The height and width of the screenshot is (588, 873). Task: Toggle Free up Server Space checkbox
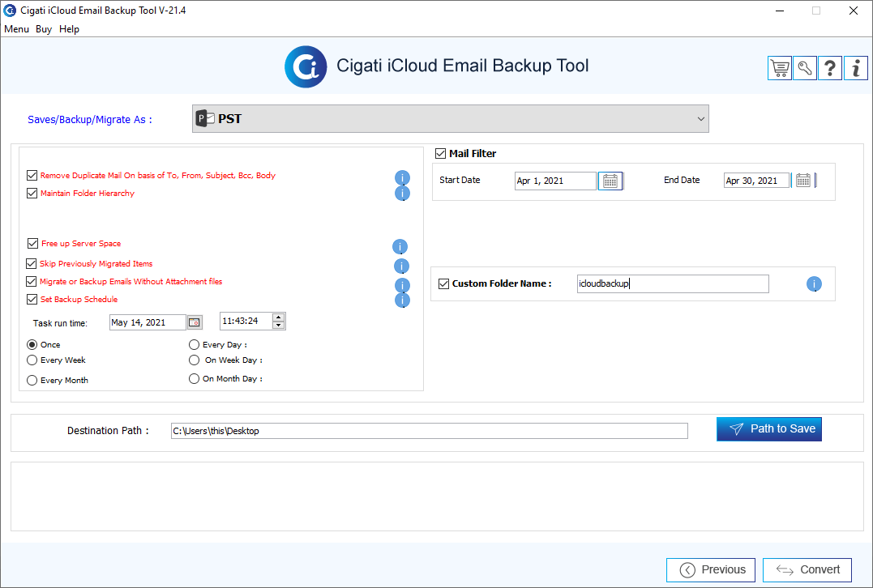point(33,244)
